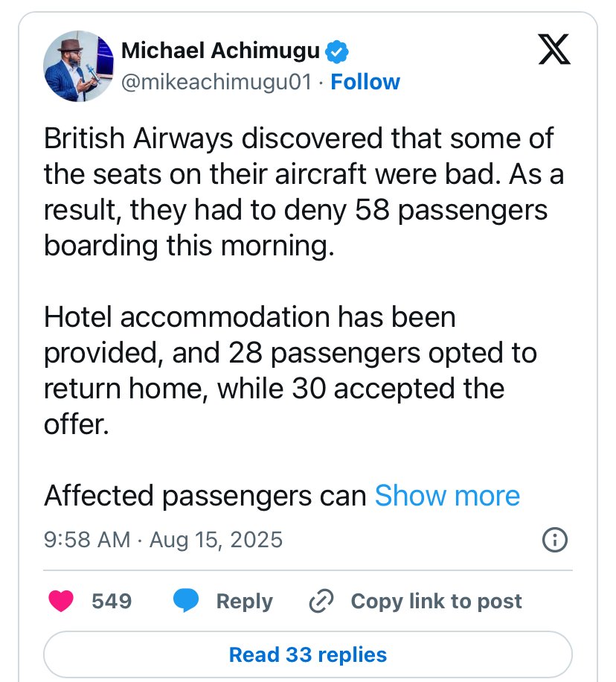The width and height of the screenshot is (616, 682).
Task: Open the info circle icon
Action: coord(555,539)
